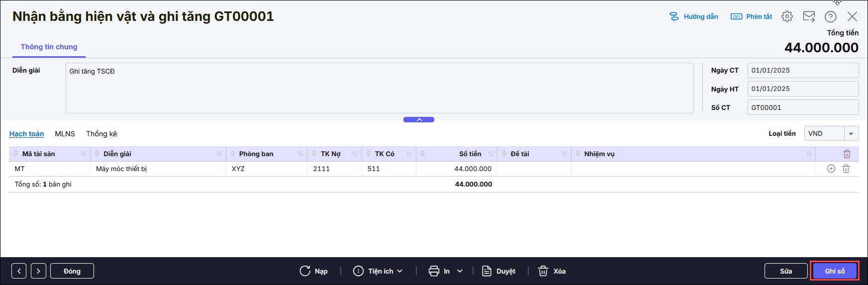Toggle sort on Số tiền column
The height and width of the screenshot is (285, 868).
[490, 154]
